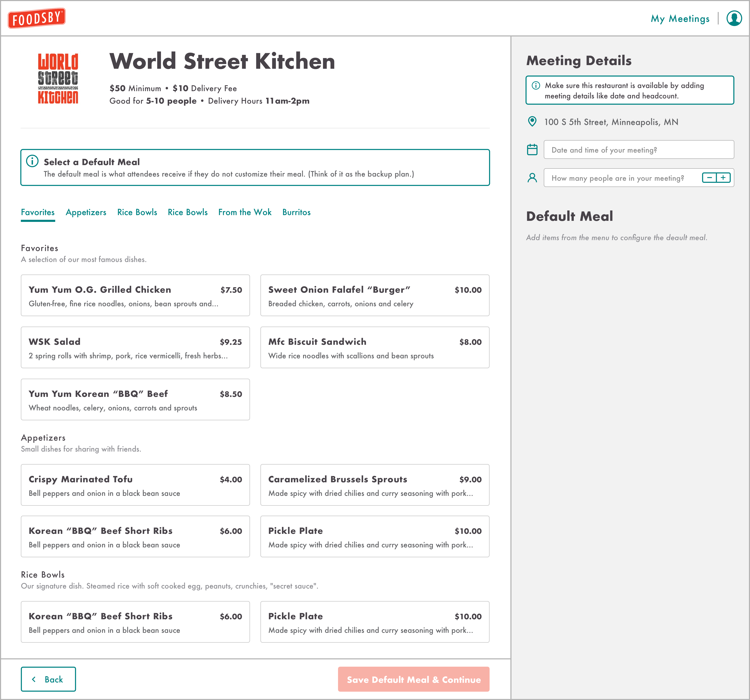This screenshot has width=750, height=700.
Task: Add Yum Yum O.G. Grilled Chicken item
Action: pyautogui.click(x=135, y=295)
